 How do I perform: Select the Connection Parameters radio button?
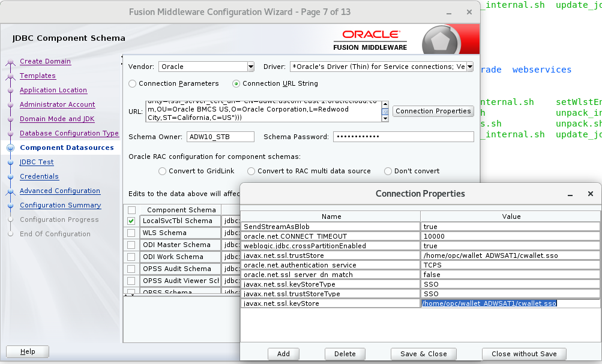tap(133, 83)
